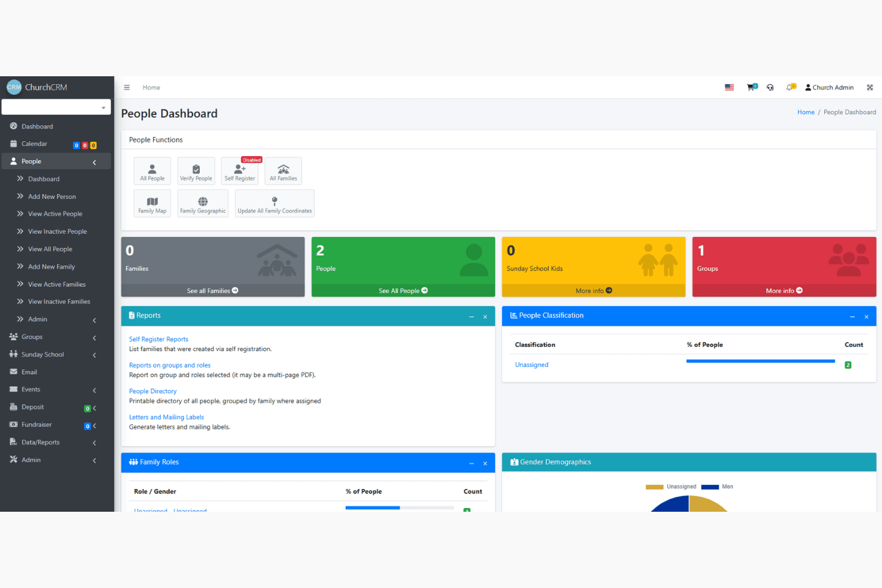The width and height of the screenshot is (882, 588).
Task: Click the Unassigned classification link
Action: (532, 365)
